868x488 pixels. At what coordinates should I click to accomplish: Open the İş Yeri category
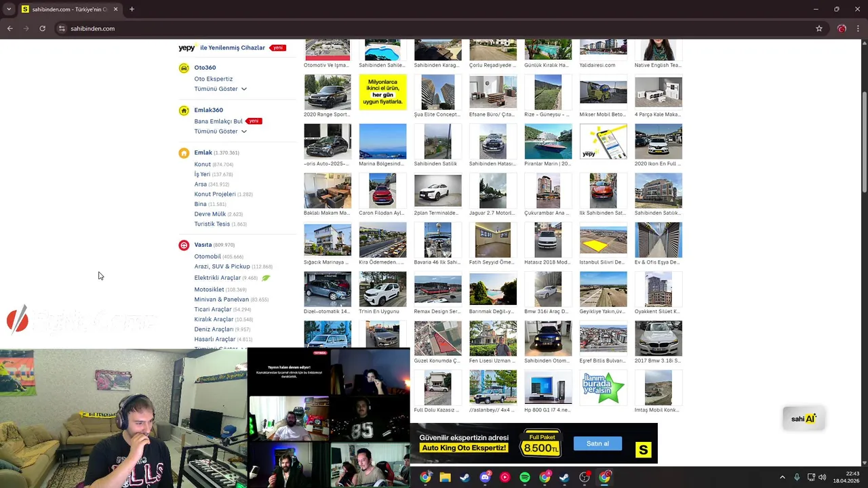(x=202, y=174)
